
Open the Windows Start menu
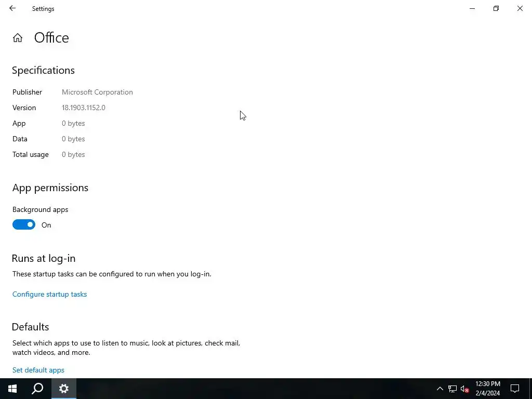[12, 389]
